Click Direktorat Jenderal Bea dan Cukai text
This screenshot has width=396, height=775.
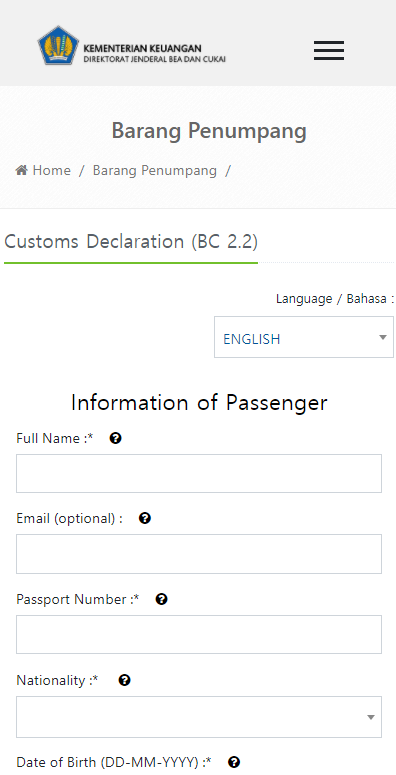point(155,59)
